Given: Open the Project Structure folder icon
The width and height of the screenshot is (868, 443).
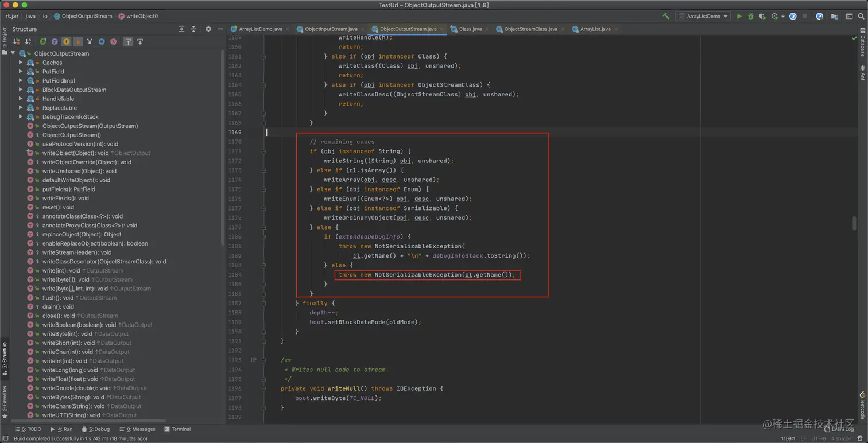Looking at the screenshot, I should 834,17.
